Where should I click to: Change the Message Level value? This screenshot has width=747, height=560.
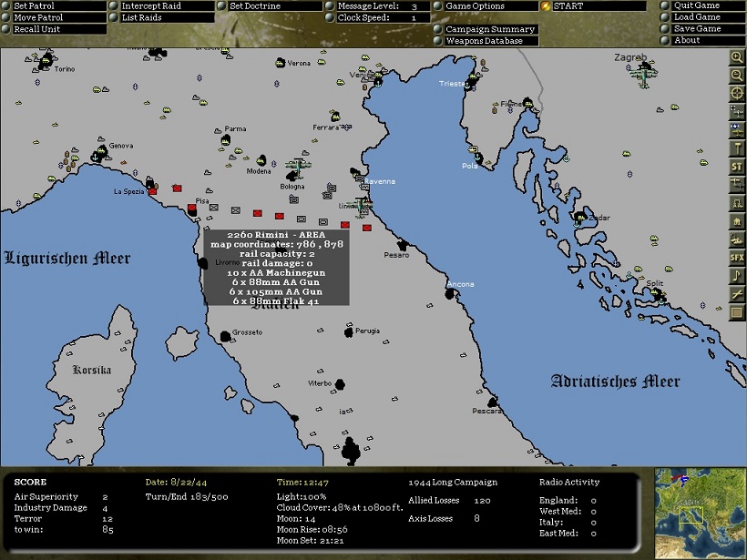coord(378,5)
